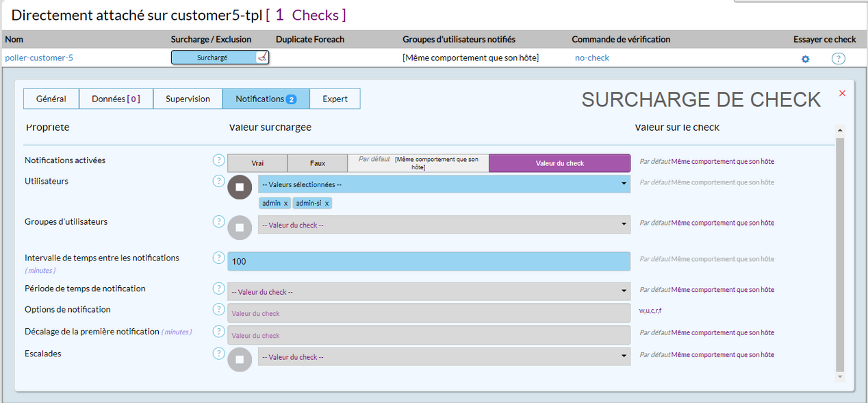Click help icon beside Escalades
Image resolution: width=868 pixels, height=403 pixels.
click(x=218, y=354)
